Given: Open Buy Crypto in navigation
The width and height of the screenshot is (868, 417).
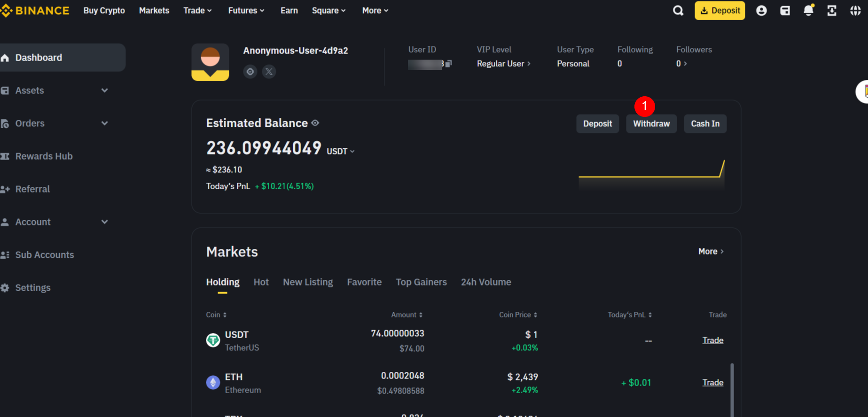Looking at the screenshot, I should point(104,10).
